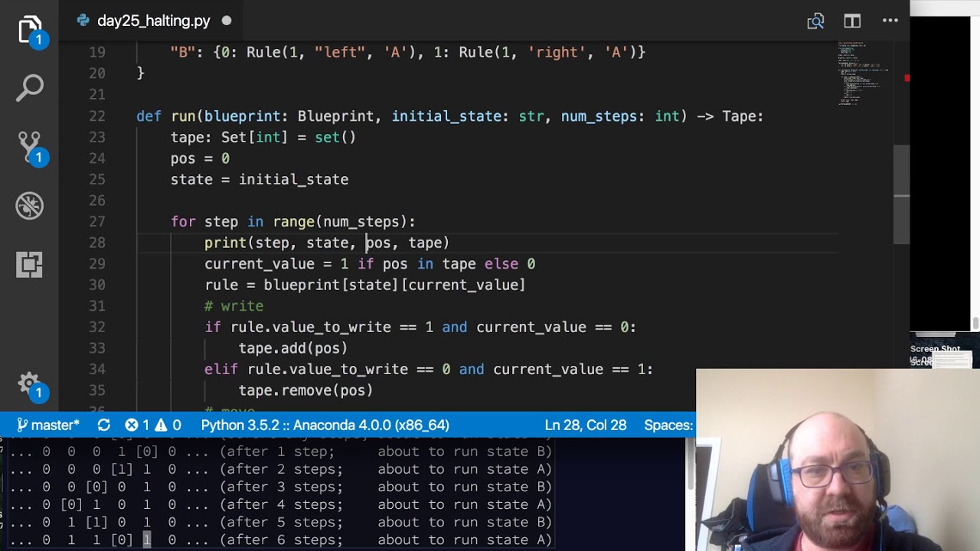Click the master* git branch indicator
The width and height of the screenshot is (980, 551).
click(x=48, y=425)
